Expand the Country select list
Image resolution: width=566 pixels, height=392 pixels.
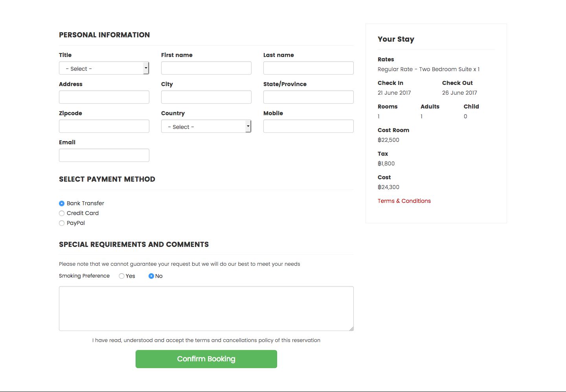[x=206, y=127]
